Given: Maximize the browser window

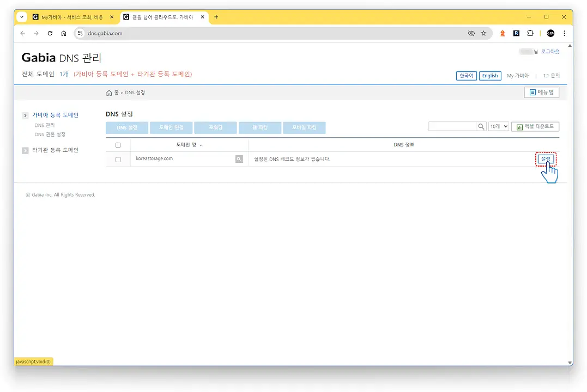Looking at the screenshot, I should coord(546,17).
